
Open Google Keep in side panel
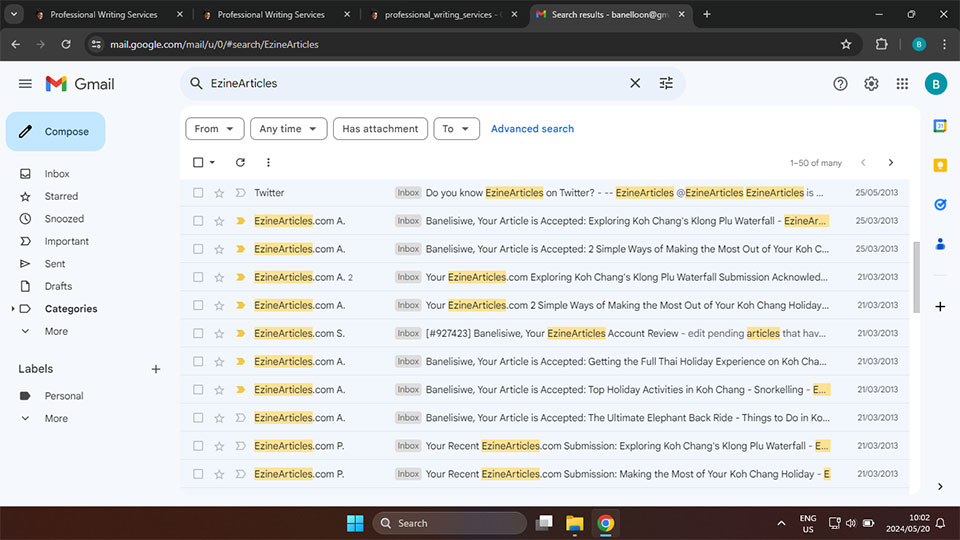pos(940,165)
